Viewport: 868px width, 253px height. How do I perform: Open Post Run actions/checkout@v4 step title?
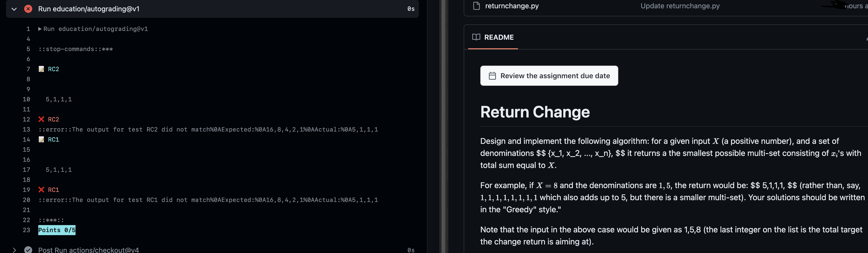click(x=89, y=250)
